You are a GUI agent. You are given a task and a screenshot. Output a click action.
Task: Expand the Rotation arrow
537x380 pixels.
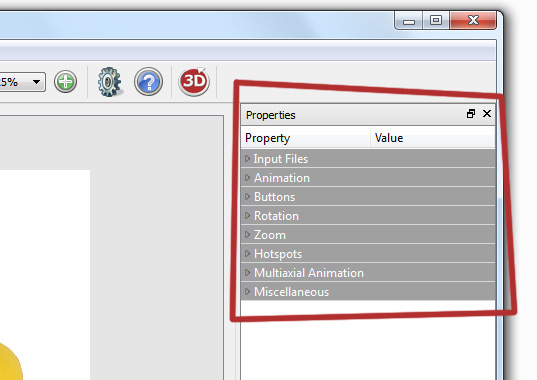[x=248, y=215]
